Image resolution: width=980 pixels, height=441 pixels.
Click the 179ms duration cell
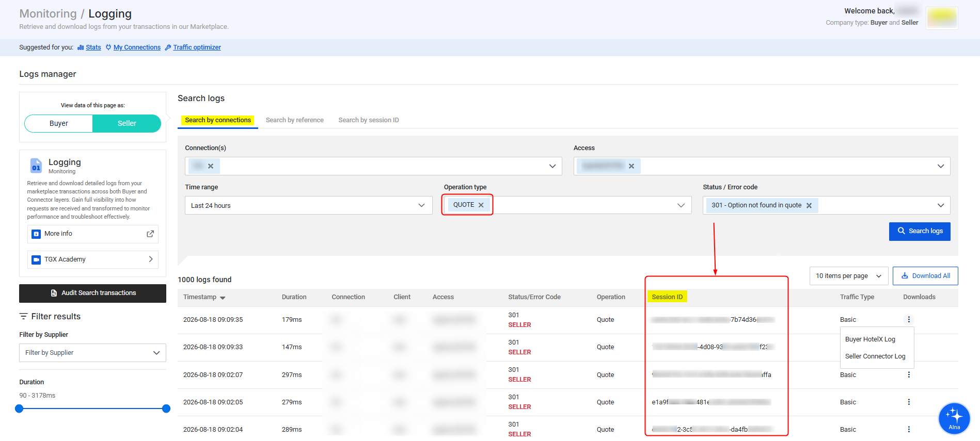coord(292,320)
